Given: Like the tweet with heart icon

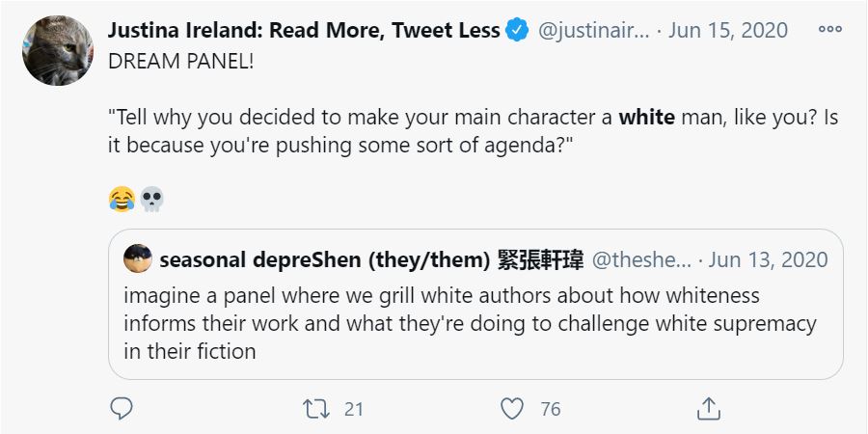Looking at the screenshot, I should (514, 409).
